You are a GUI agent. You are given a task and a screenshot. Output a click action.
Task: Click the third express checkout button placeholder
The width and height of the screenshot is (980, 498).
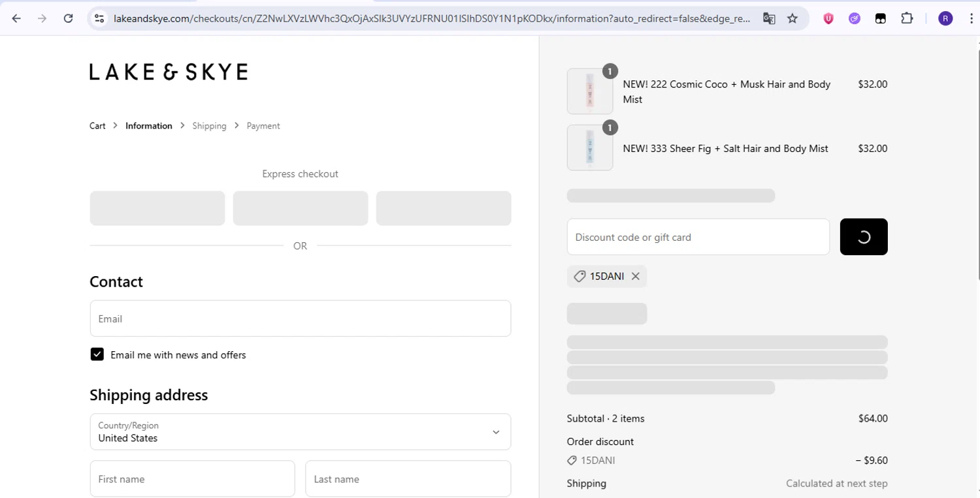(x=444, y=208)
